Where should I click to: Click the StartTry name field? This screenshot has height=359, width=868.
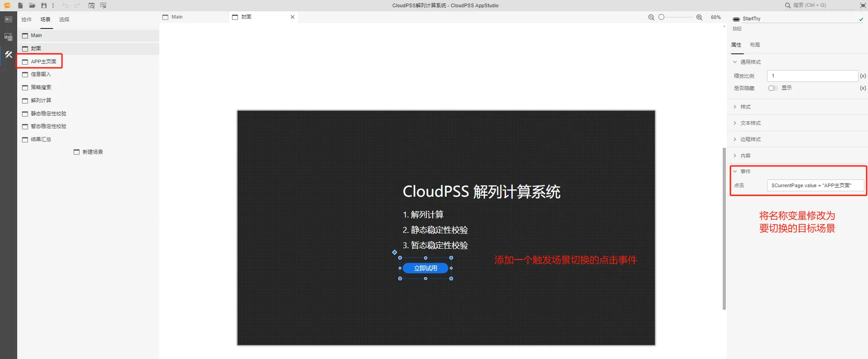[799, 19]
